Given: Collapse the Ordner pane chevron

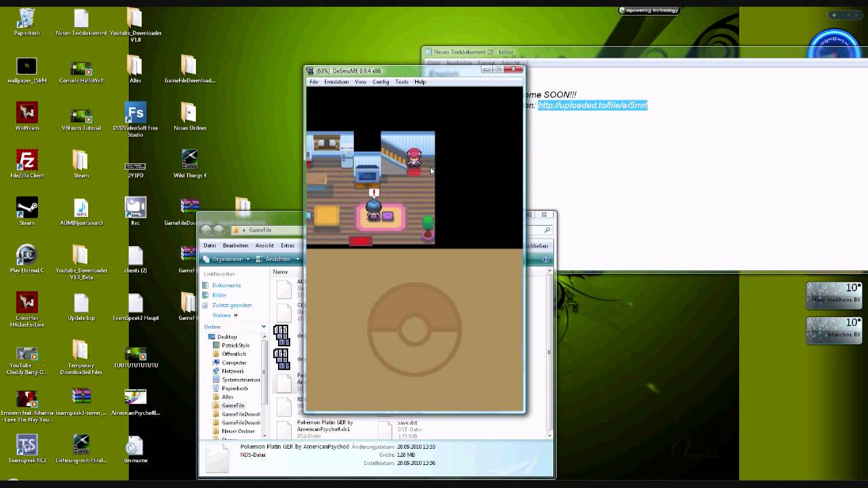Looking at the screenshot, I should pos(264,327).
